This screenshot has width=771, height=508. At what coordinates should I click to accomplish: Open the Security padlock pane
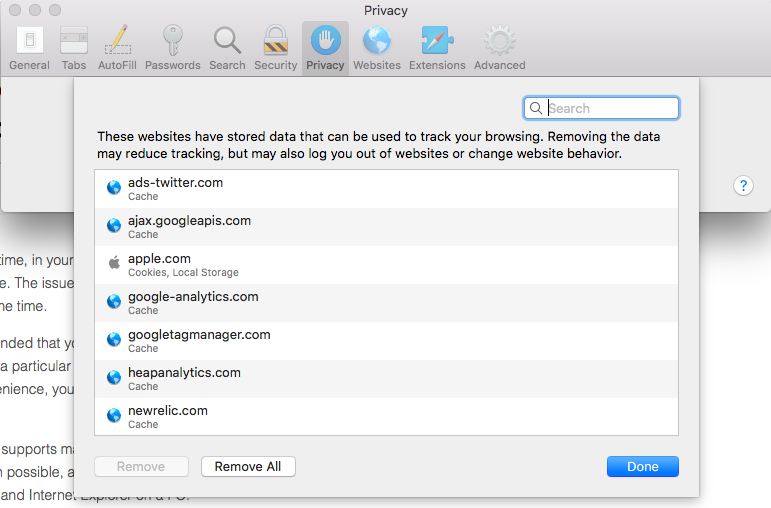click(x=275, y=48)
